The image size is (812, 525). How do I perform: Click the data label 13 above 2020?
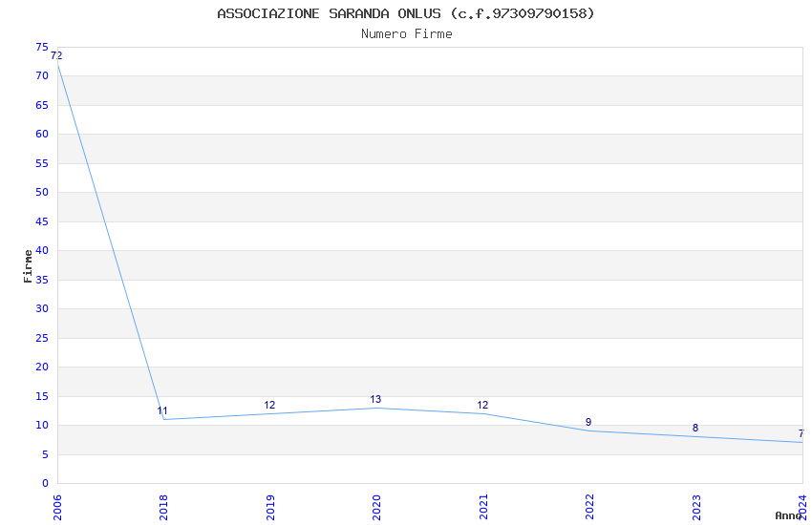(x=375, y=399)
